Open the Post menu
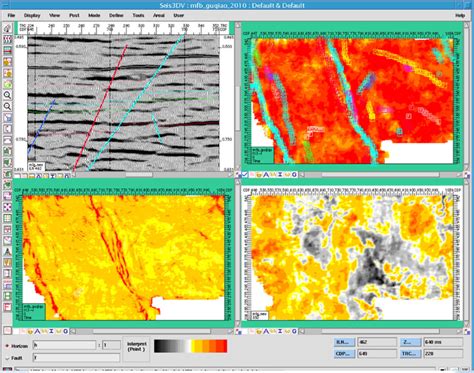The height and width of the screenshot is (373, 474). [74, 15]
